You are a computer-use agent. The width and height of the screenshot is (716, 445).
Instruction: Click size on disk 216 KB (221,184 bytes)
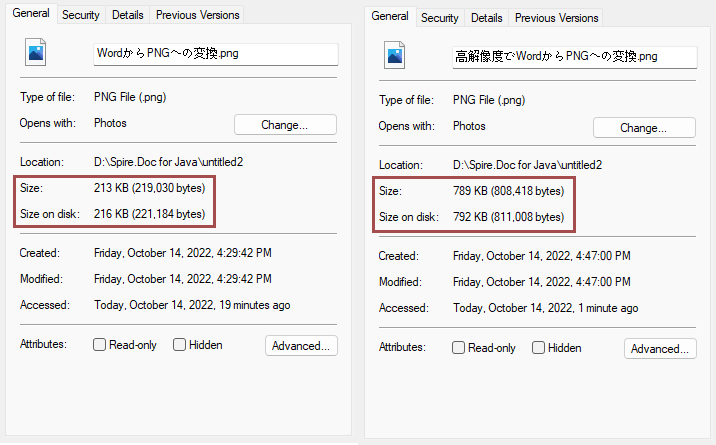point(149,214)
